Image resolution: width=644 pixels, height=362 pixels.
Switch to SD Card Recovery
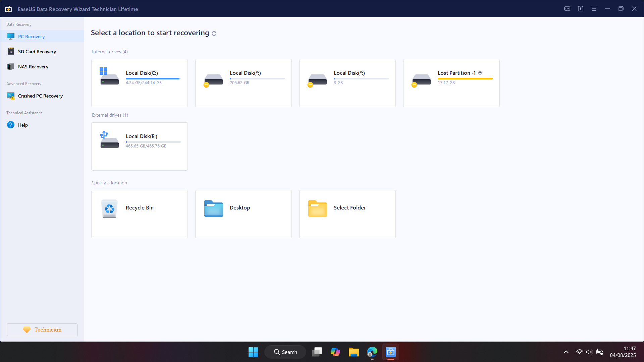click(x=37, y=52)
